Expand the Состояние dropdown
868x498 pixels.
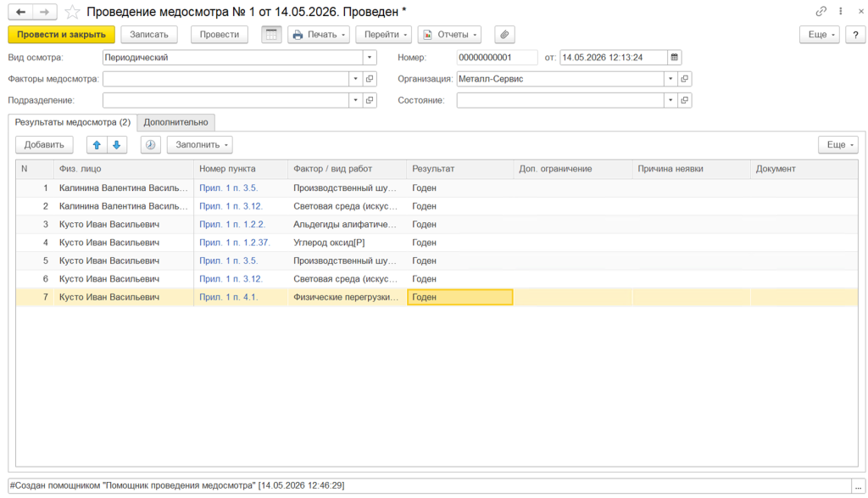(670, 100)
